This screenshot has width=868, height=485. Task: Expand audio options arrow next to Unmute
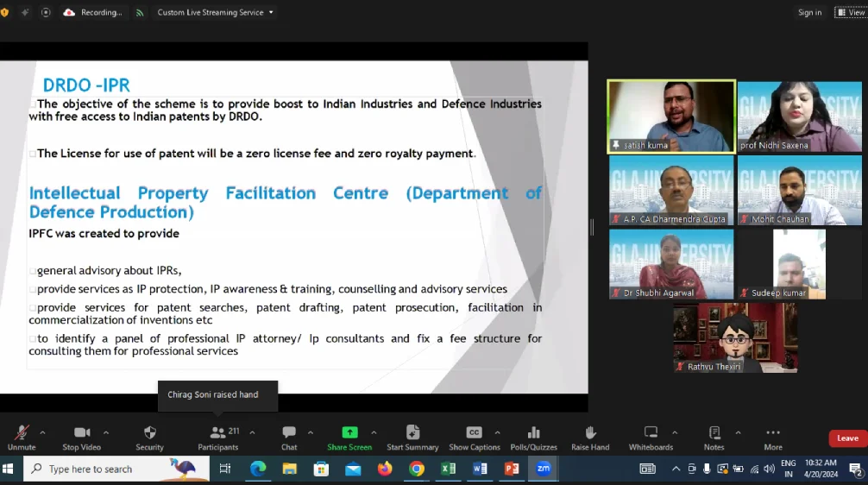coord(42,432)
